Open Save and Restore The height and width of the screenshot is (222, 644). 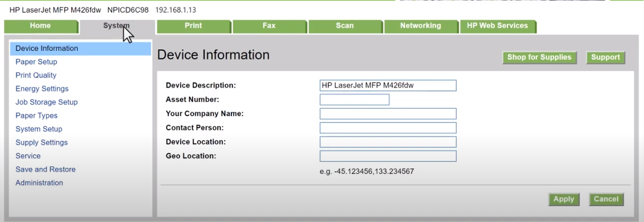click(x=46, y=170)
